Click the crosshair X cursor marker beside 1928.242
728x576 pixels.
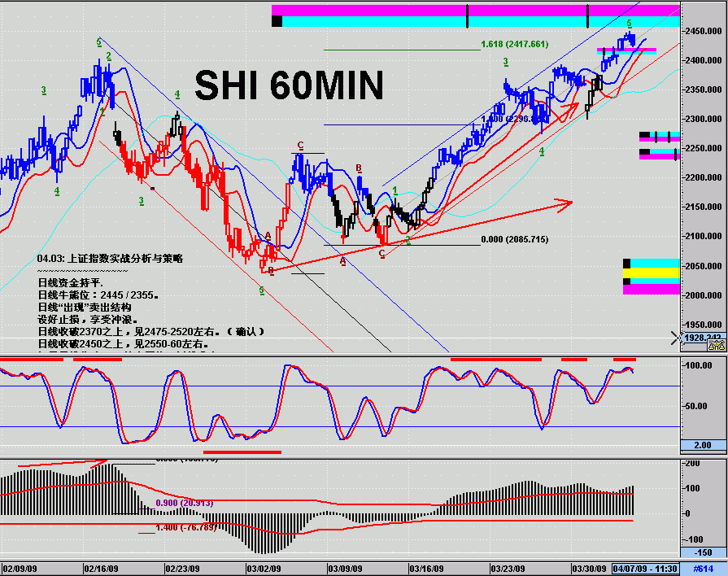click(676, 338)
